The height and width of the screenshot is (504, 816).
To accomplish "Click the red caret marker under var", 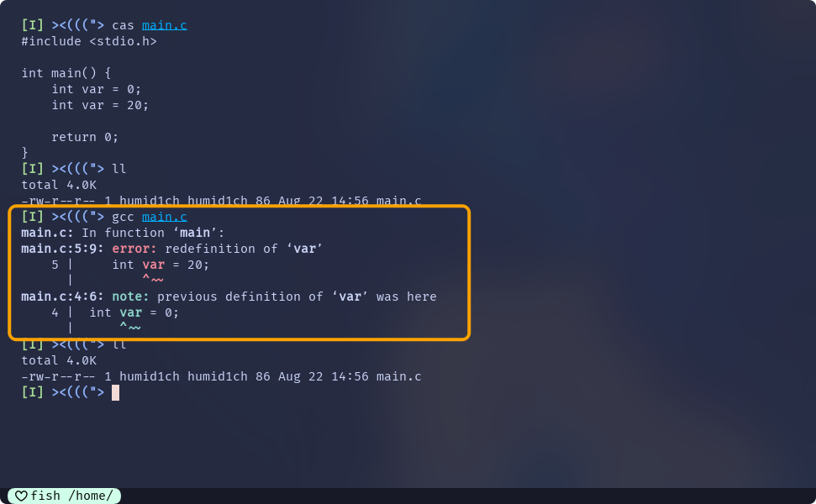I will (x=153, y=280).
